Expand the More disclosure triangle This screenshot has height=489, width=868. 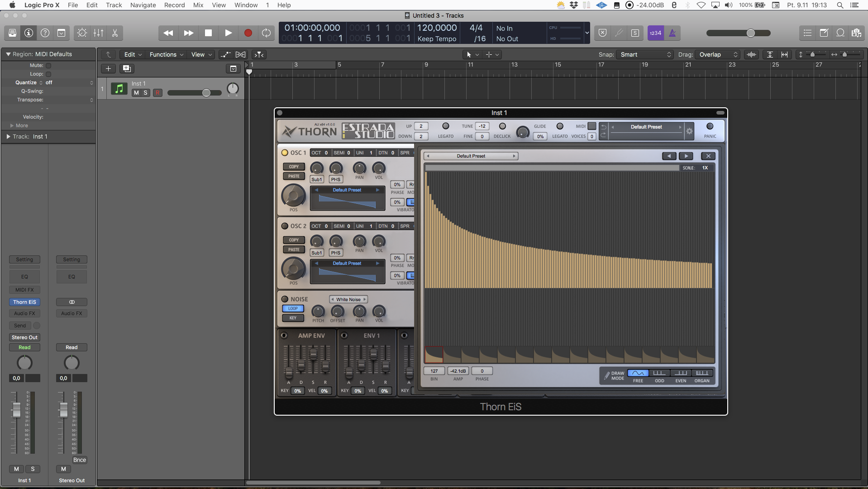(x=12, y=126)
